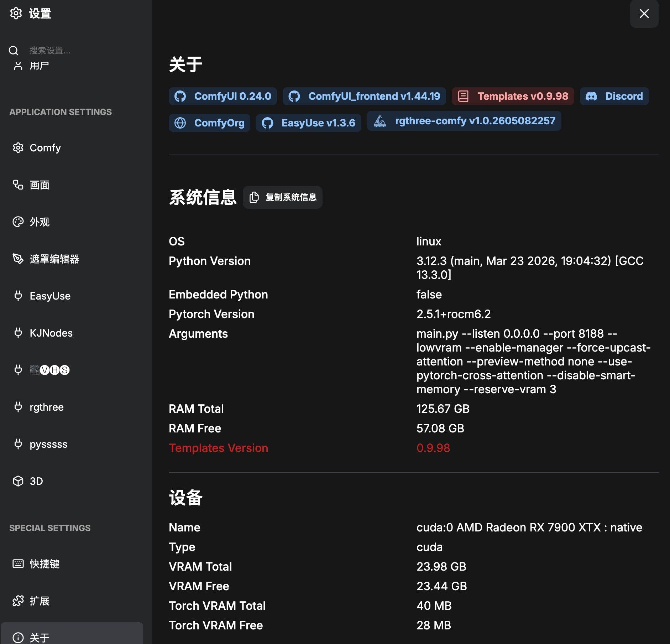Click the Comfy gear icon in sidebar
670x644 pixels.
coord(18,148)
